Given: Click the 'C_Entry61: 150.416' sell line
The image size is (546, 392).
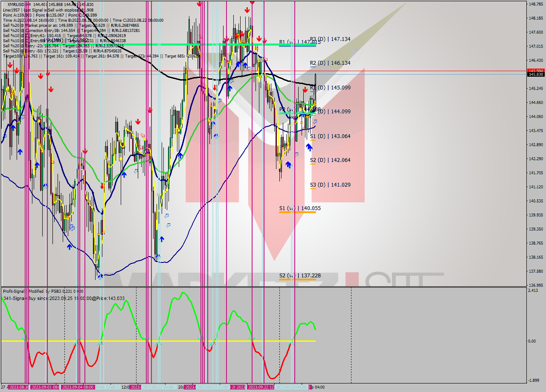Looking at the screenshot, I should point(64,36).
